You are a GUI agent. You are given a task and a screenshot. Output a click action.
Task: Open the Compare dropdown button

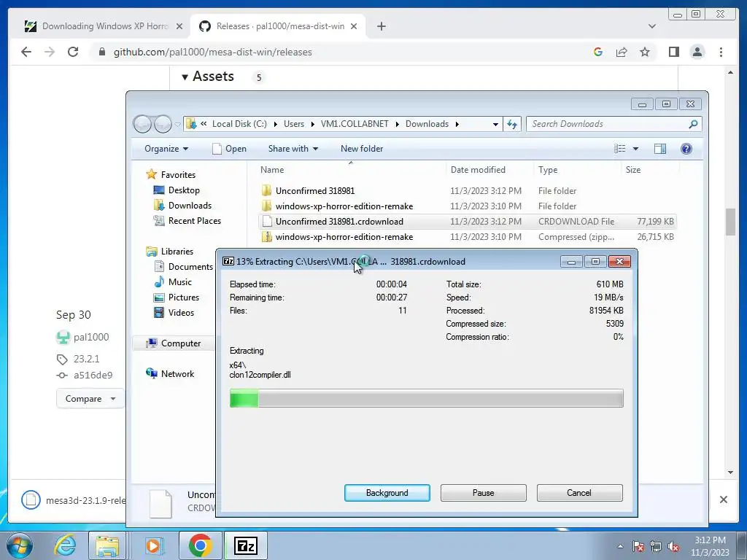pos(90,399)
